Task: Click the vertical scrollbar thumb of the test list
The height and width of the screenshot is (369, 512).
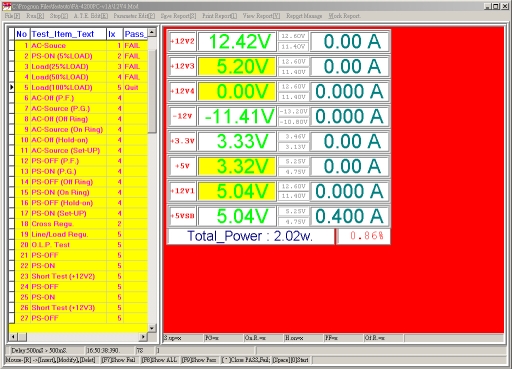Action: [152, 92]
